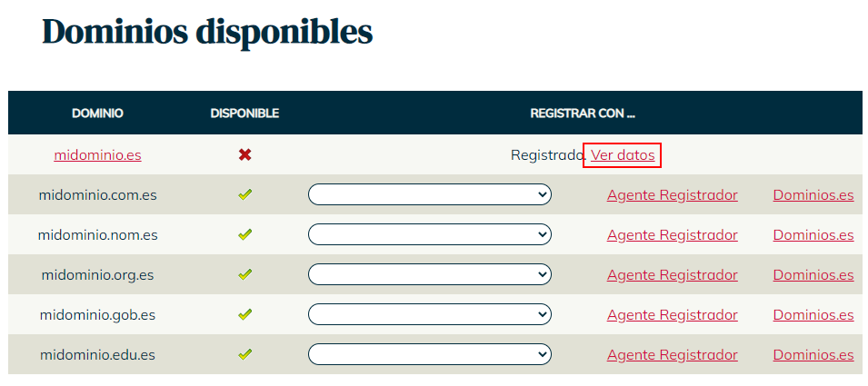Click the green checkmark for midominio.edu.es
This screenshot has width=868, height=386.
click(x=244, y=354)
